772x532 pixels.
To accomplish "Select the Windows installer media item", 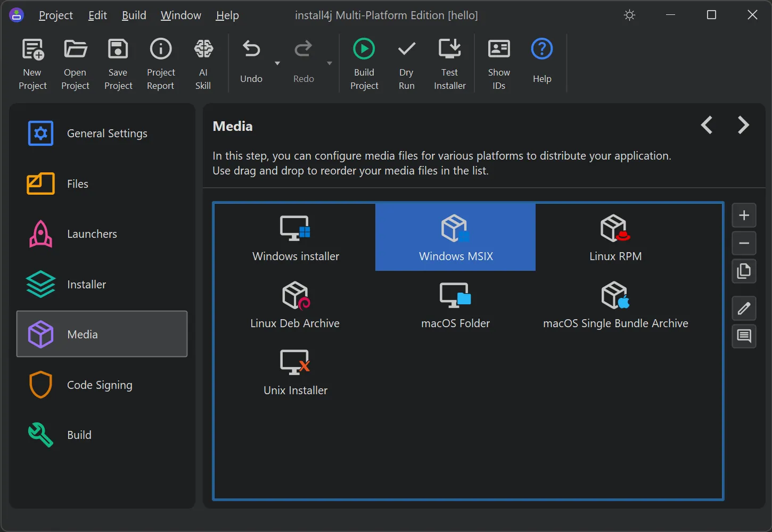I will [295, 237].
